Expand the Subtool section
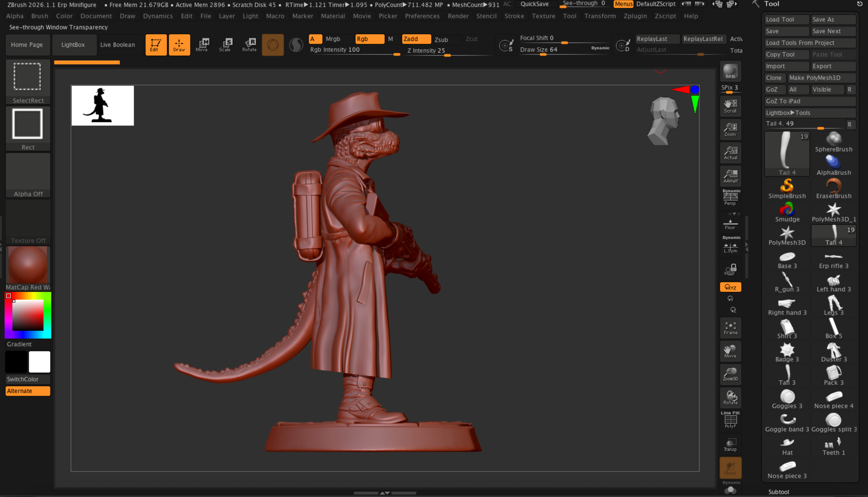The width and height of the screenshot is (868, 497). (778, 492)
